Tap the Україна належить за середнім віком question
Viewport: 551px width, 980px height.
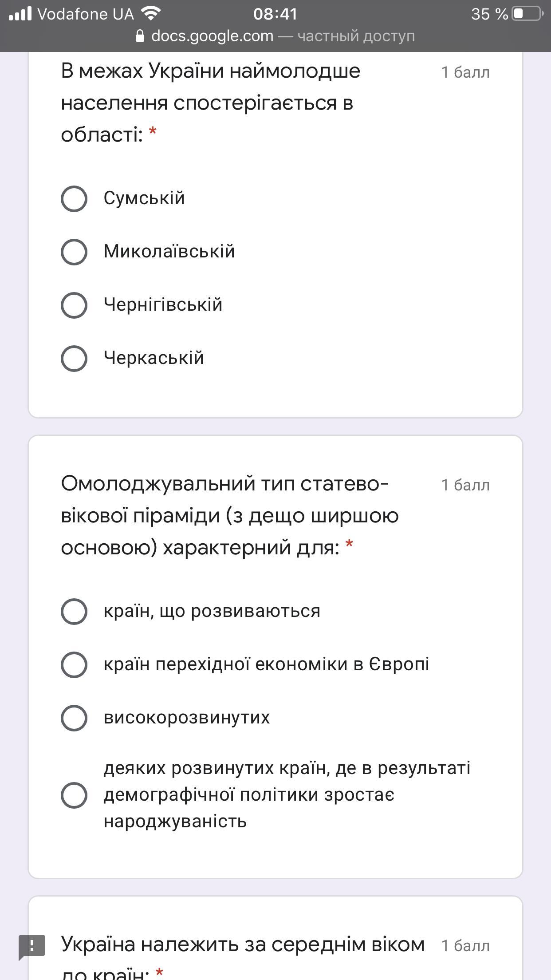[x=243, y=945]
